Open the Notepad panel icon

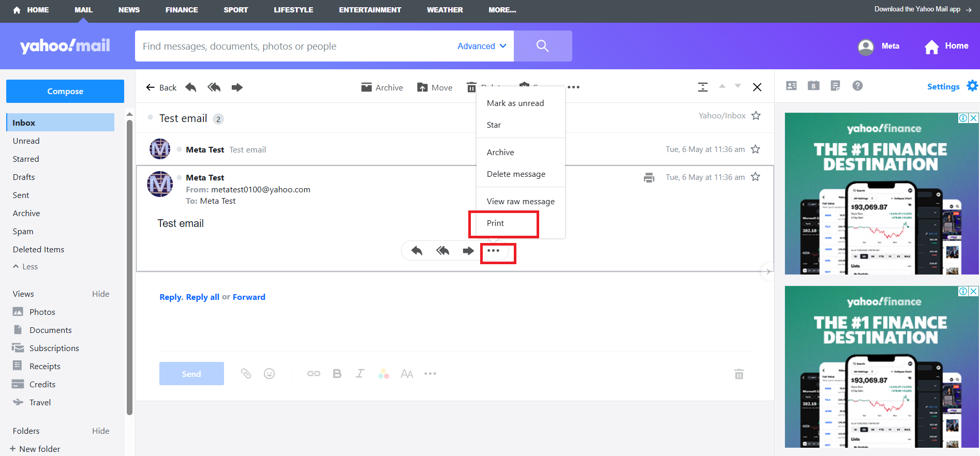click(x=835, y=86)
